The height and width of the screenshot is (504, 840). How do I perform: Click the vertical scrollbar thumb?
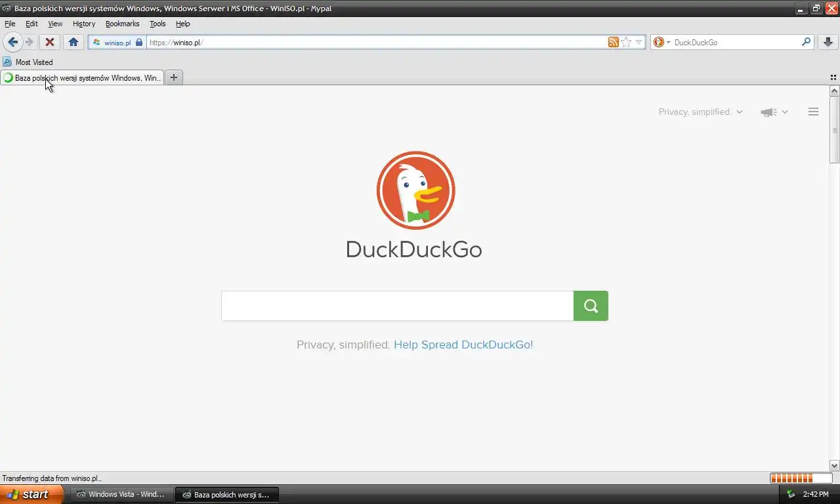[835, 130]
